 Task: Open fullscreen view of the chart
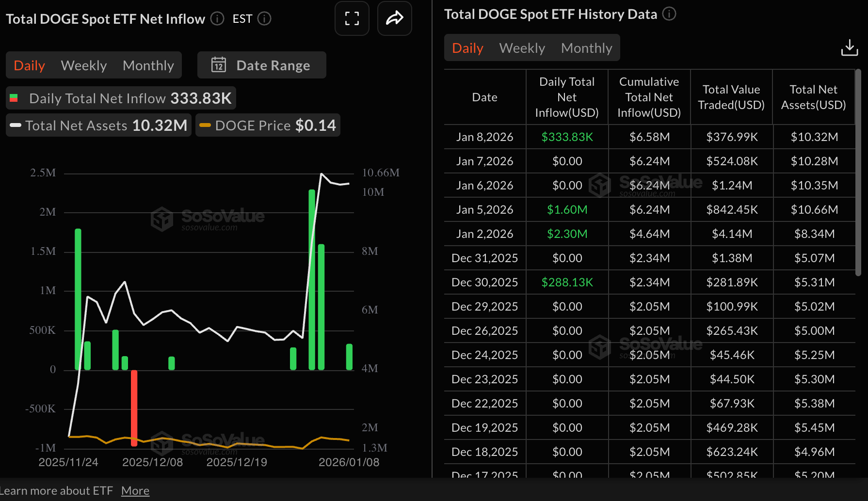352,18
